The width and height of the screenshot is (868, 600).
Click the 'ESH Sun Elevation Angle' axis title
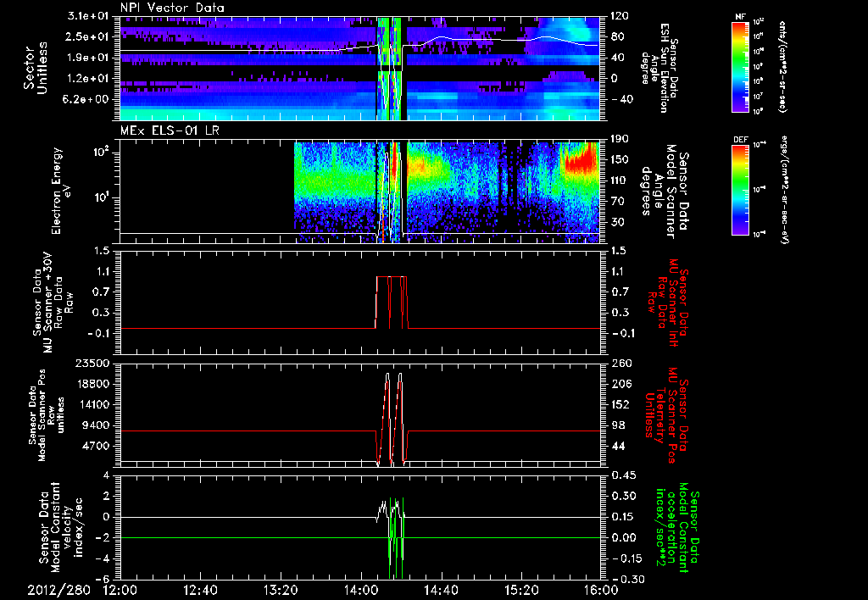659,68
